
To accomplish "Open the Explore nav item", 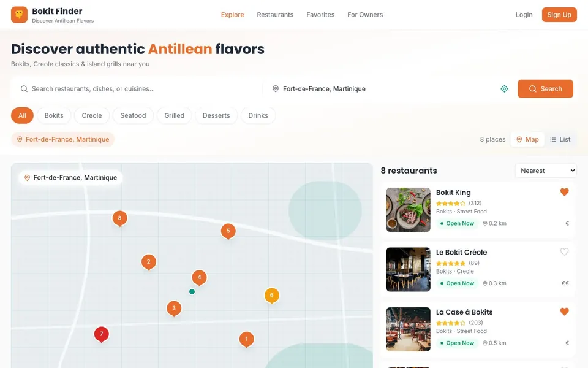I will pos(233,15).
